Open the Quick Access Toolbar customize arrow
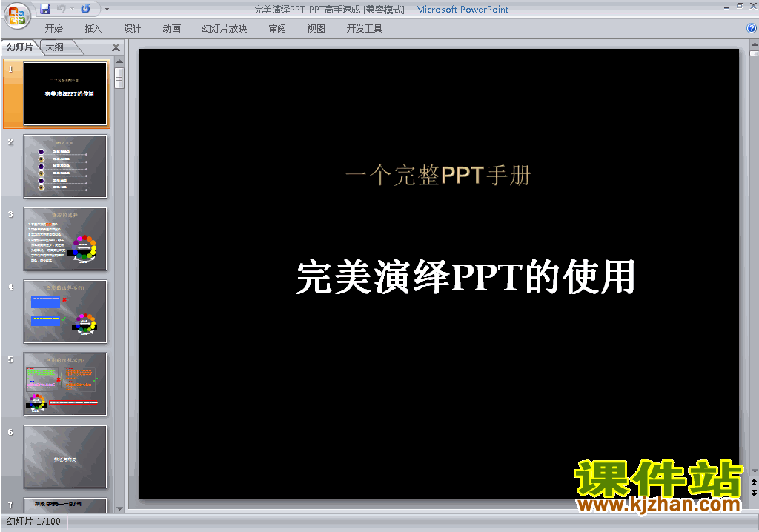 [x=107, y=9]
